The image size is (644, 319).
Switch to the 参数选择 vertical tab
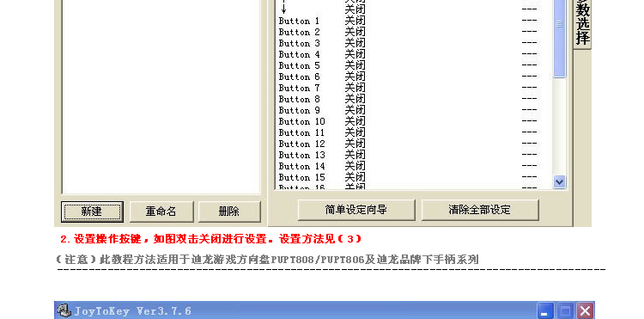tap(583, 23)
